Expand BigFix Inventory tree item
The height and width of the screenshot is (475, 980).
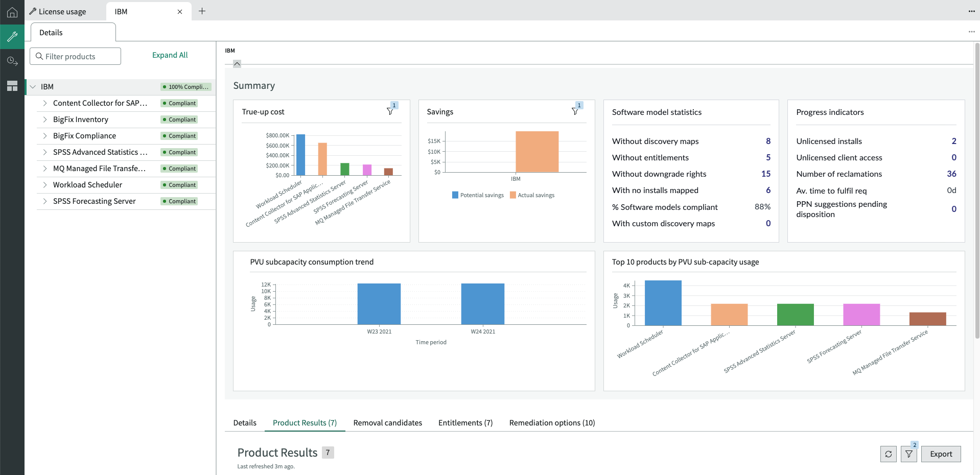tap(45, 120)
